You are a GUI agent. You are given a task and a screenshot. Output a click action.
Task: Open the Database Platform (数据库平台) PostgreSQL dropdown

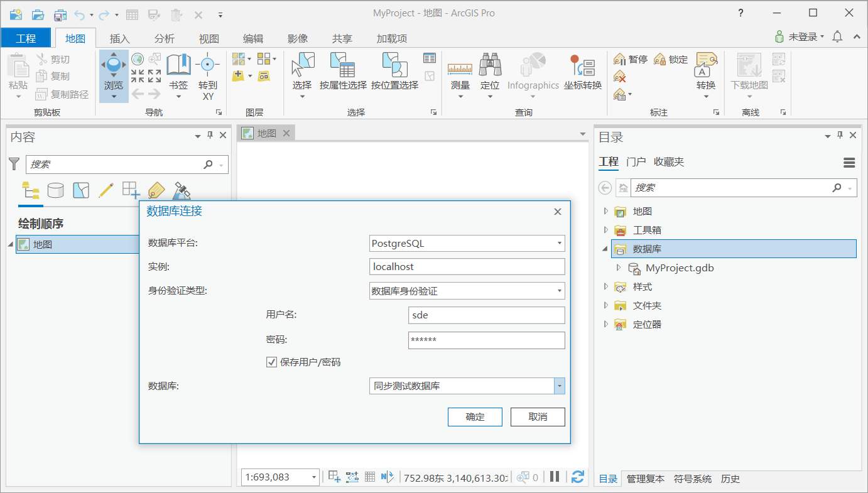[467, 243]
